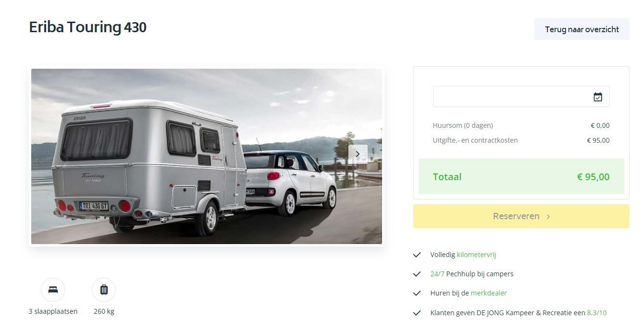The image size is (644, 333).
Task: Click the Eriba Touring 430 heading
Action: [88, 27]
